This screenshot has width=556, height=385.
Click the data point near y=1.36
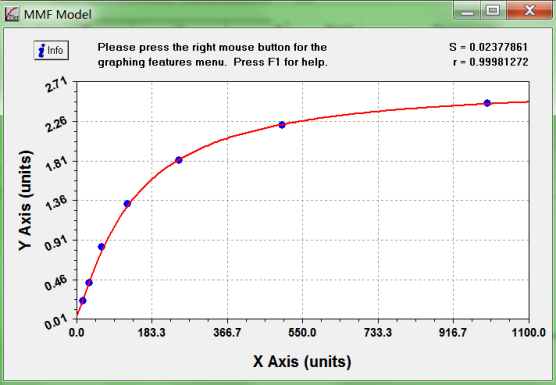click(127, 204)
